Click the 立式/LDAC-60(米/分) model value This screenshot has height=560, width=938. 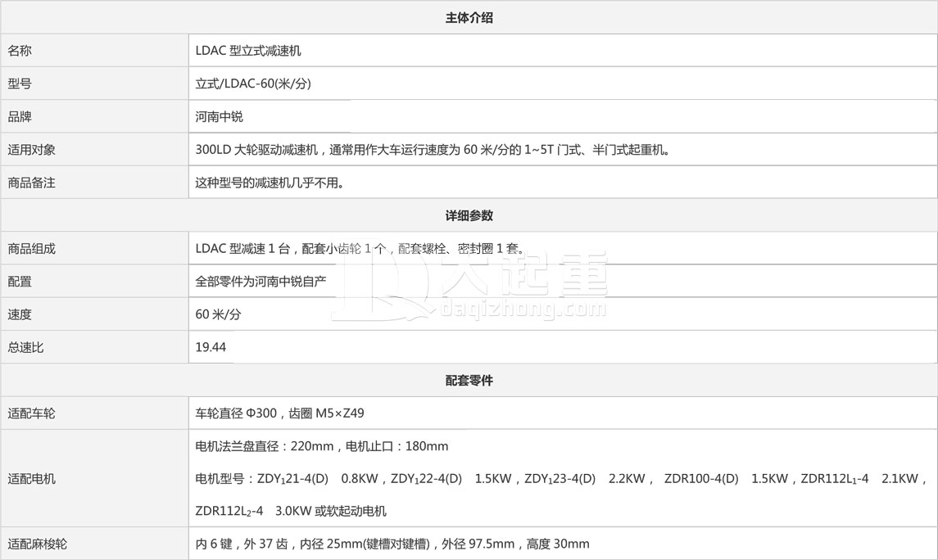click(253, 84)
